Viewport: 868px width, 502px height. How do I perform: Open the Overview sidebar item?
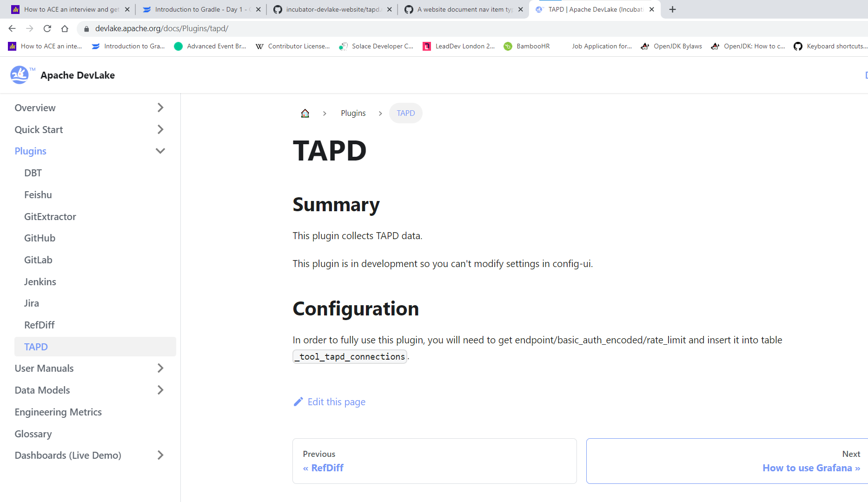[x=35, y=107]
